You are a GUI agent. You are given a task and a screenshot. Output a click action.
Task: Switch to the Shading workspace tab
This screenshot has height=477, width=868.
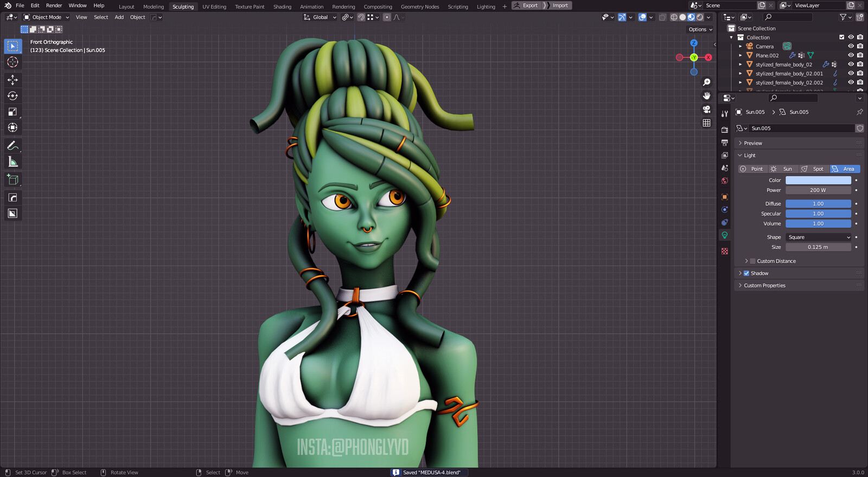(282, 7)
